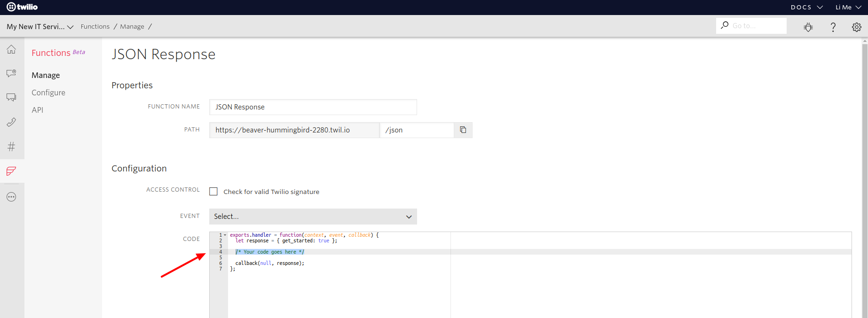Screen dimensions: 868x318
Task: Open the settings gear icon
Action: click(x=857, y=27)
